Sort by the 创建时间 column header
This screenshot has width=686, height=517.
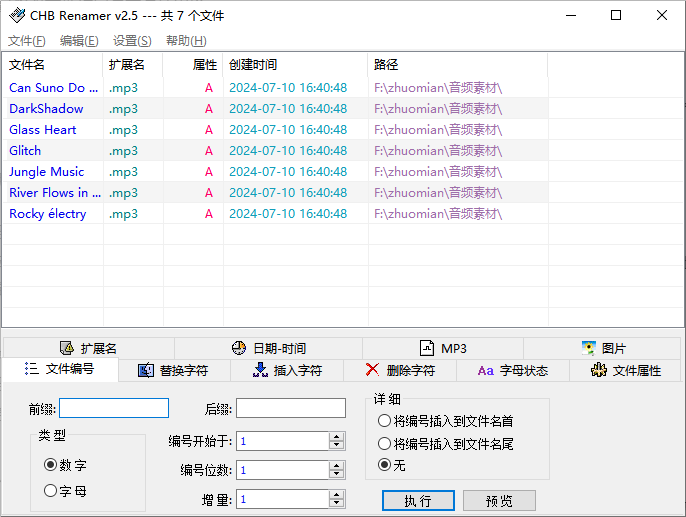click(295, 65)
